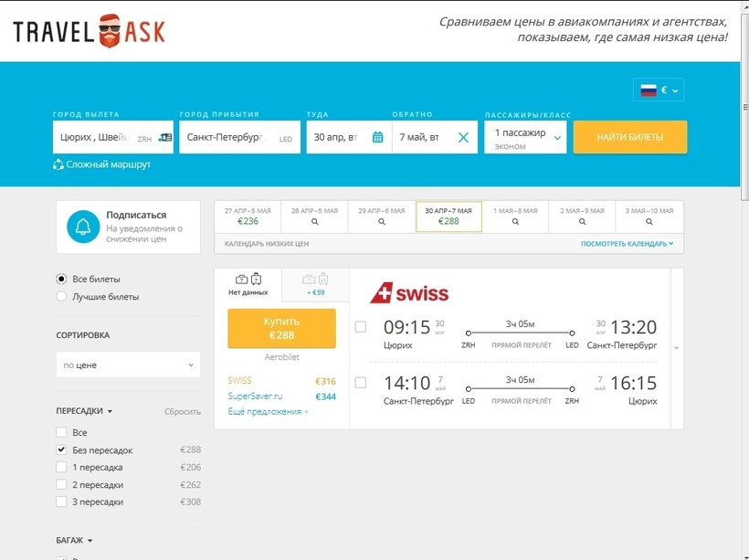The height and width of the screenshot is (560, 749).
Task: Switch to the +€59 baggage tab
Action: pyautogui.click(x=314, y=285)
